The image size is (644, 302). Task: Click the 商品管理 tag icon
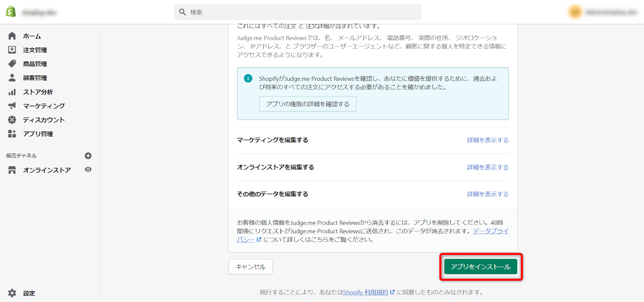coord(12,64)
